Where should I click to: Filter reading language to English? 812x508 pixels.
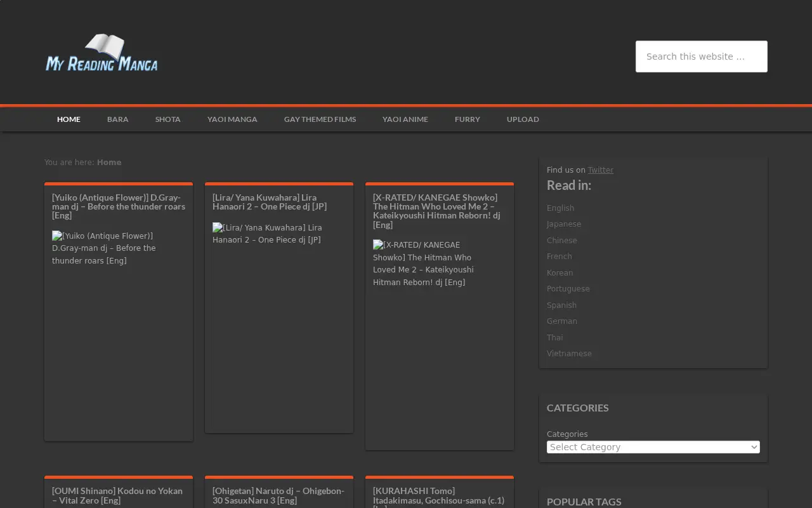click(561, 208)
